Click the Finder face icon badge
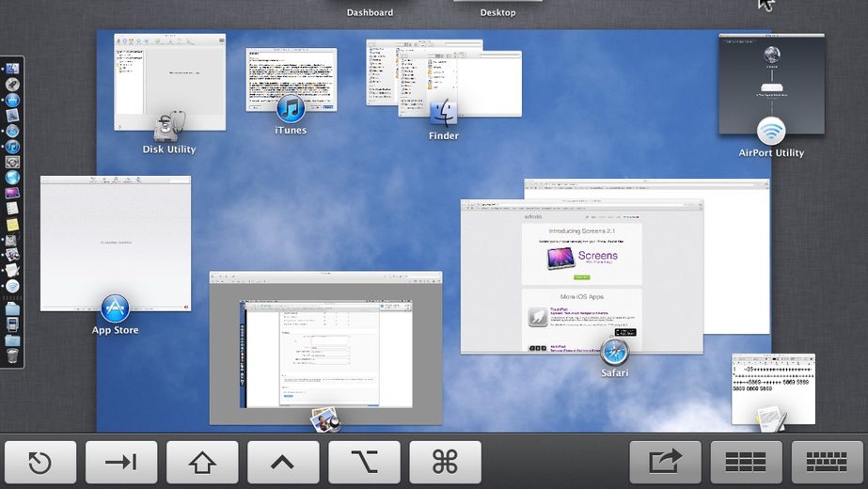Image resolution: width=868 pixels, height=489 pixels. [x=444, y=113]
